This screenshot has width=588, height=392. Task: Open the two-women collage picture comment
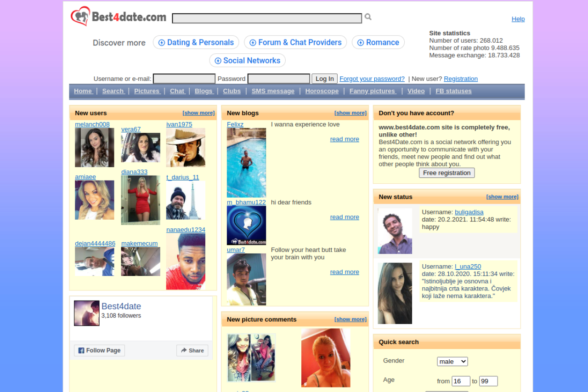click(x=251, y=358)
